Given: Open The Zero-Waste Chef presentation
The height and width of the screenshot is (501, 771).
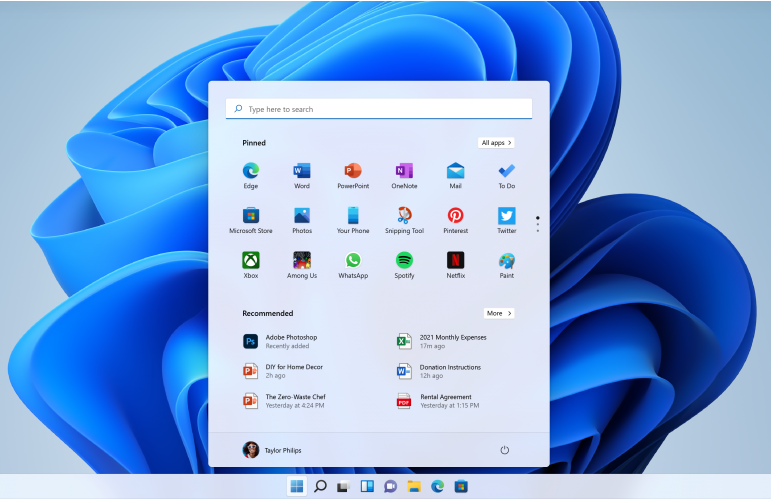Looking at the screenshot, I should tap(284, 401).
